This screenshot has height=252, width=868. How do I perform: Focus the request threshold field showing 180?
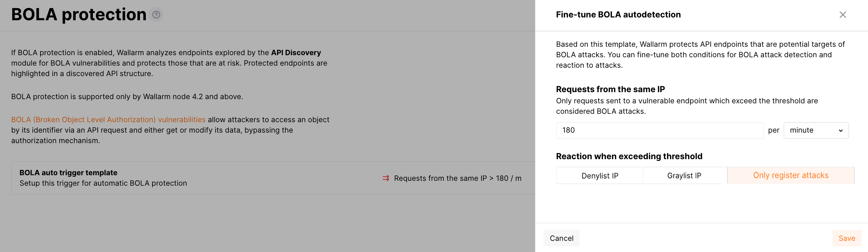[659, 131]
